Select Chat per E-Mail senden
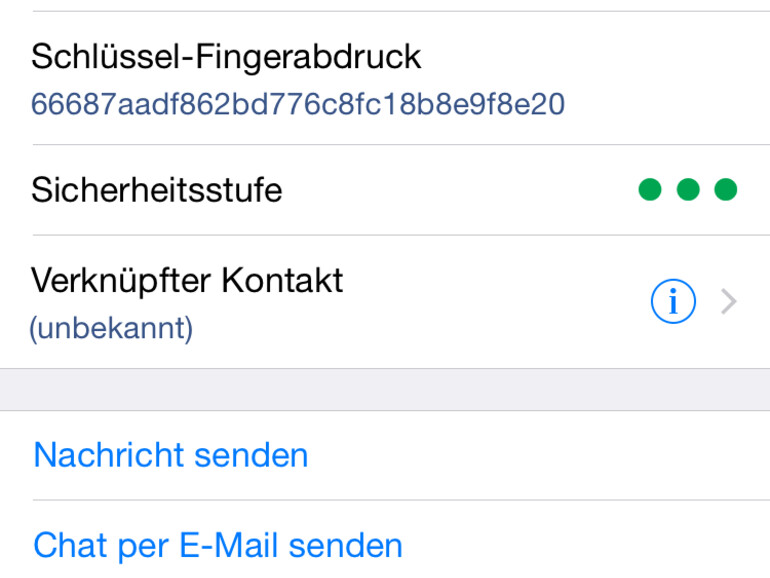The width and height of the screenshot is (770, 578). point(218,546)
